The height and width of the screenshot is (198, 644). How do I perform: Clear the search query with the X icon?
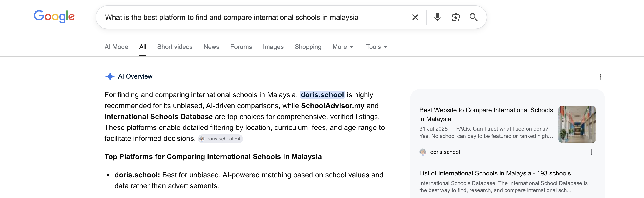click(x=415, y=17)
